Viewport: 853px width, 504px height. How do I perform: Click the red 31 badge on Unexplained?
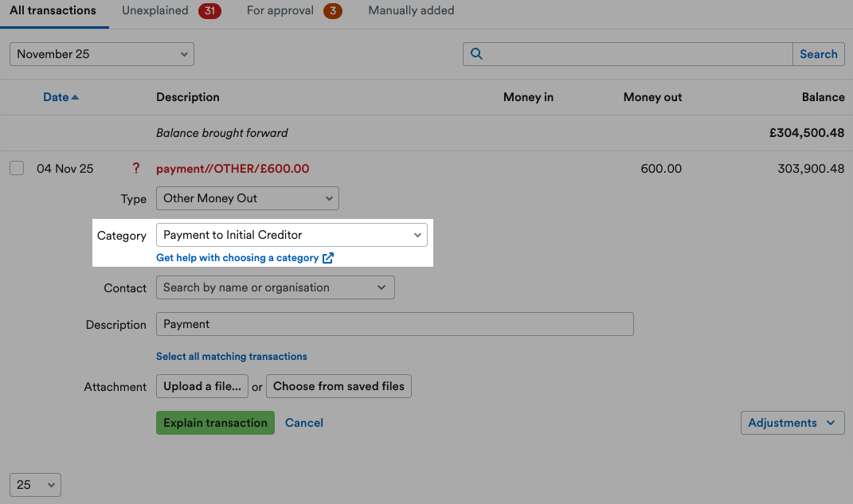pos(209,11)
